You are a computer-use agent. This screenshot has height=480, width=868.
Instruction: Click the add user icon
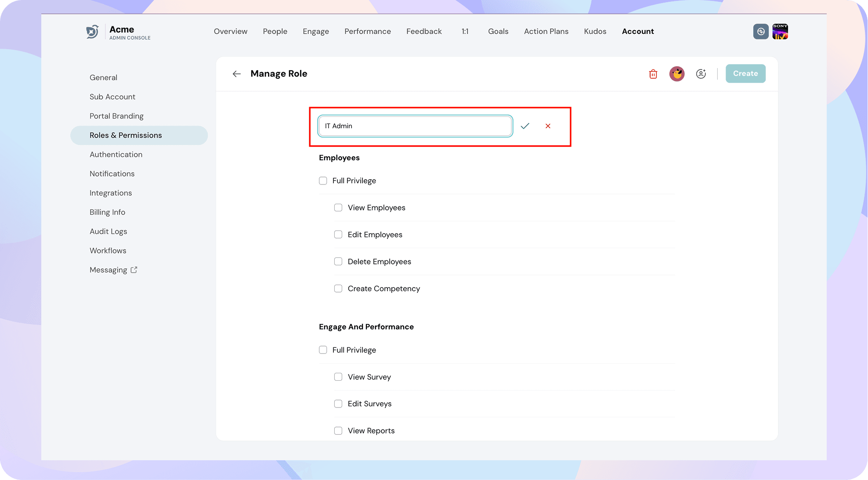point(701,74)
